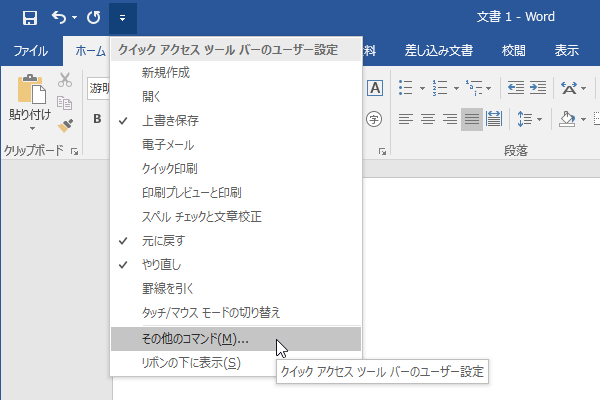
Task: Click the line spacing icon
Action: pos(525,119)
